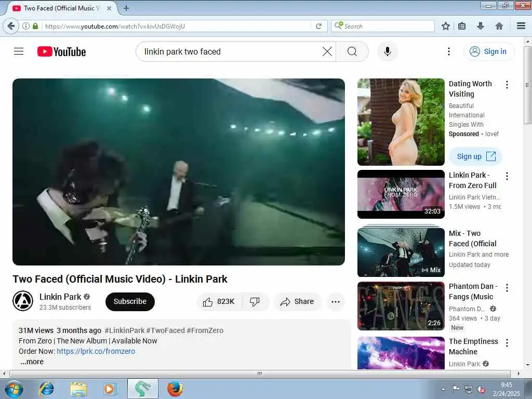
Task: Select the Two Faced browser tab
Action: click(61, 8)
